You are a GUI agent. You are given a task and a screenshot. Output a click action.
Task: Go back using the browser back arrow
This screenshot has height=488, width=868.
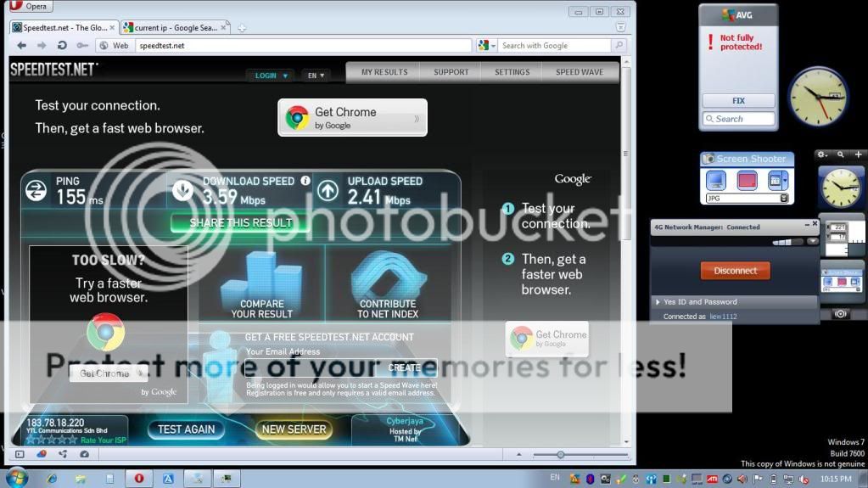coord(22,45)
